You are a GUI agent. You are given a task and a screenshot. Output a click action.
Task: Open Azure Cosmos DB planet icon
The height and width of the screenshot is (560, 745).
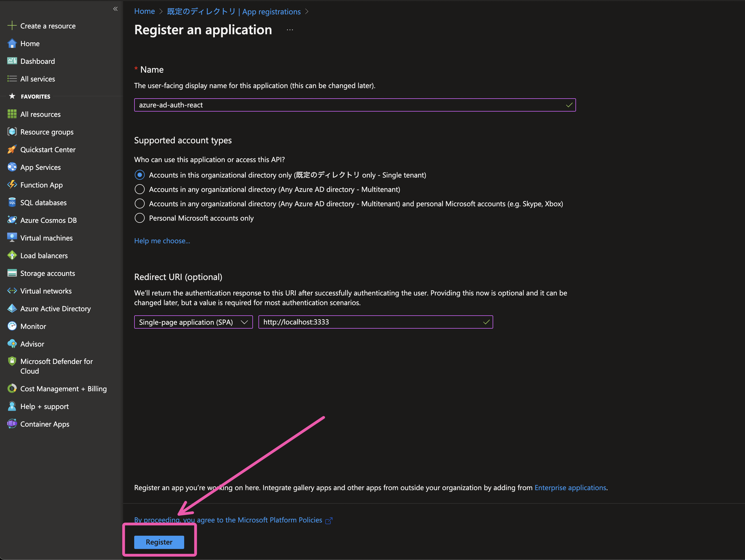pyautogui.click(x=12, y=220)
